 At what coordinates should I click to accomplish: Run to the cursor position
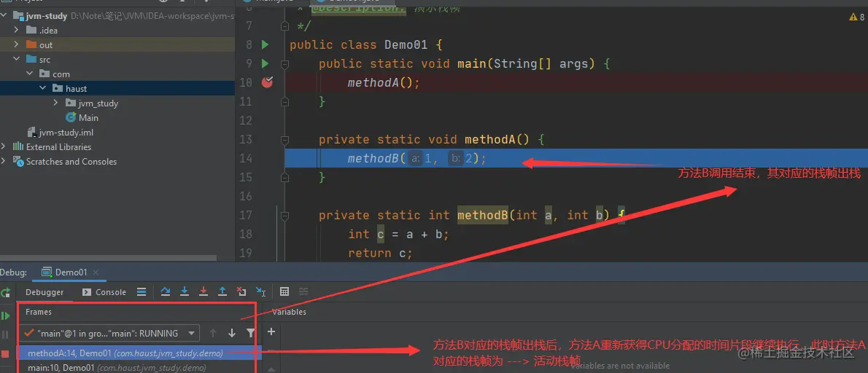[260, 291]
